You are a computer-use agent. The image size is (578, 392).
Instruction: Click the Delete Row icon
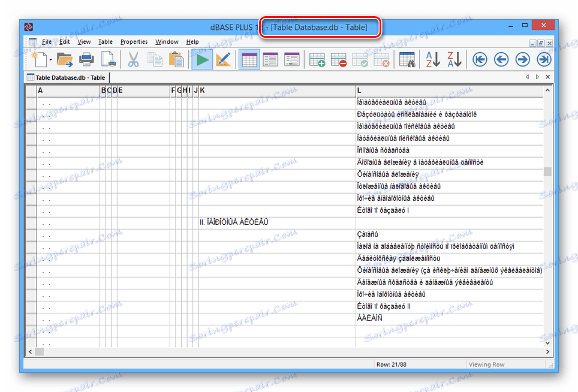pyautogui.click(x=338, y=59)
